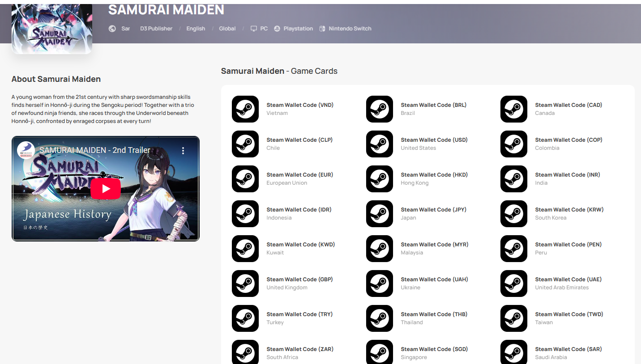Click the Steam icon beside South Africa ZAR card

tap(245, 352)
